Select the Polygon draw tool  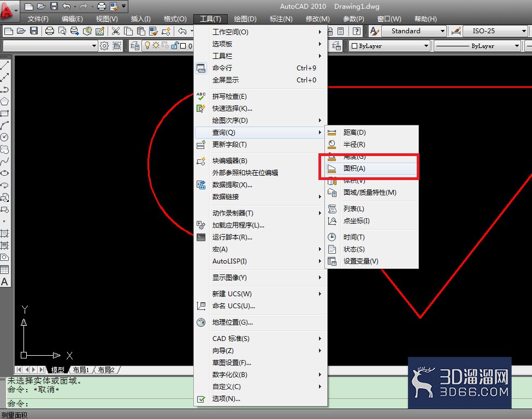pos(5,101)
